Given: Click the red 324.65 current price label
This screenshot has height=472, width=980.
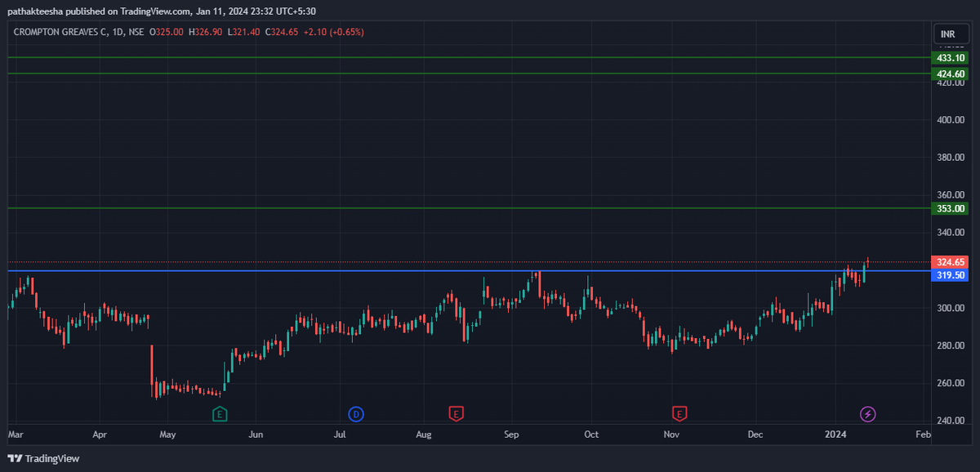Looking at the screenshot, I should pos(951,262).
